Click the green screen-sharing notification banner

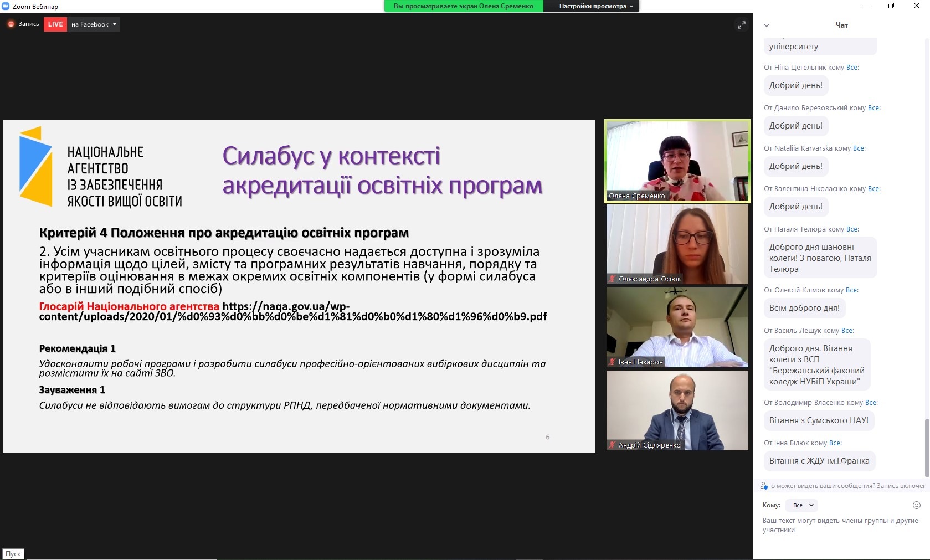tap(463, 6)
